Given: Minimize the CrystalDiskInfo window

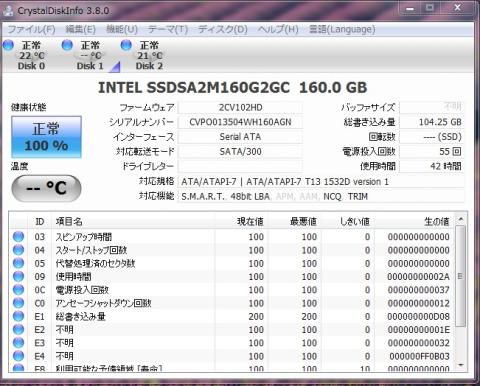Looking at the screenshot, I should pyautogui.click(x=411, y=8).
